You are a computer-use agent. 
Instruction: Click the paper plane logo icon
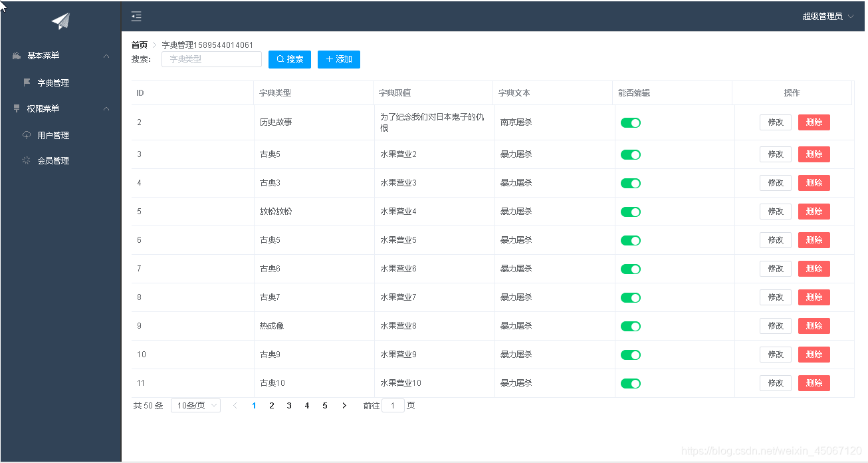[60, 21]
